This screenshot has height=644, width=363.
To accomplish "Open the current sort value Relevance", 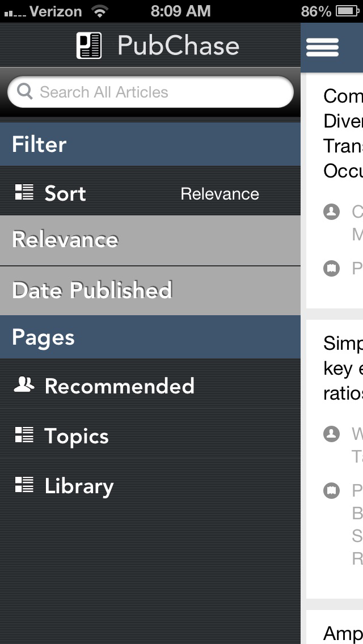I will [x=220, y=194].
